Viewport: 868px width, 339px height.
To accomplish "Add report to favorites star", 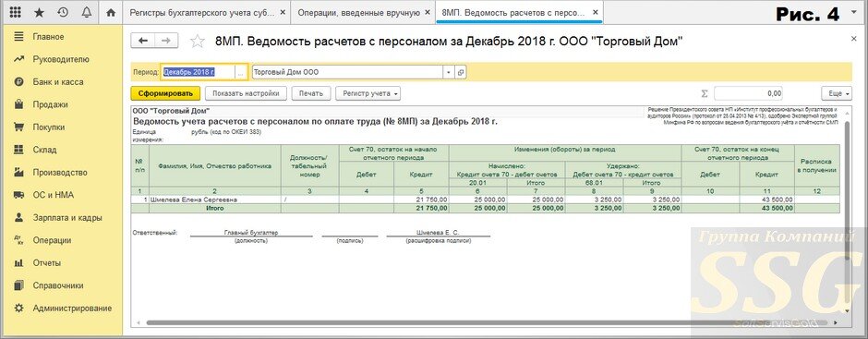I will (197, 41).
